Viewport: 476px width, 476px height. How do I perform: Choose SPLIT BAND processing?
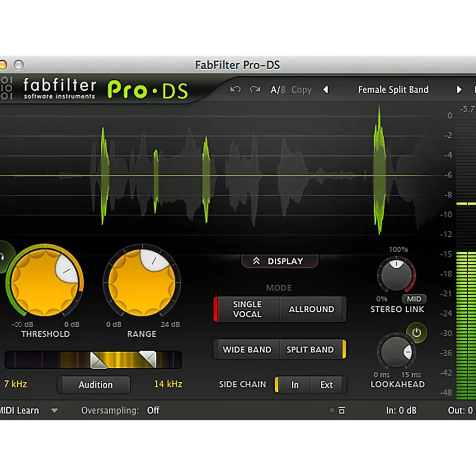pyautogui.click(x=312, y=349)
